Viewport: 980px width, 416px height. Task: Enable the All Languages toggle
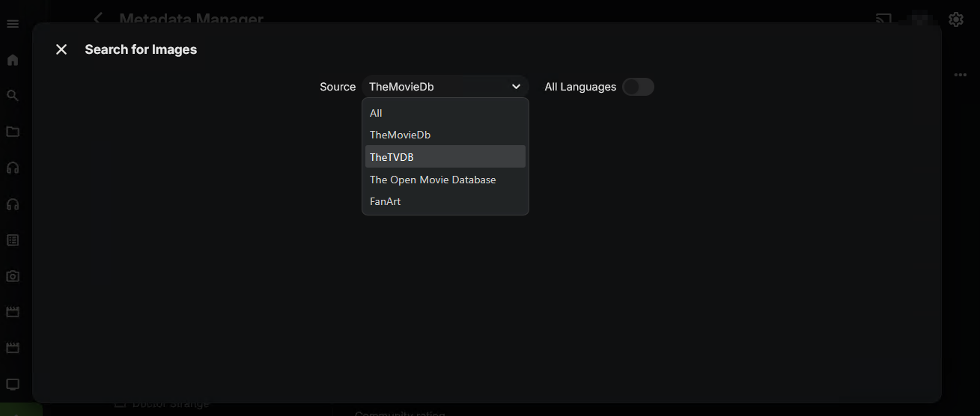point(638,87)
